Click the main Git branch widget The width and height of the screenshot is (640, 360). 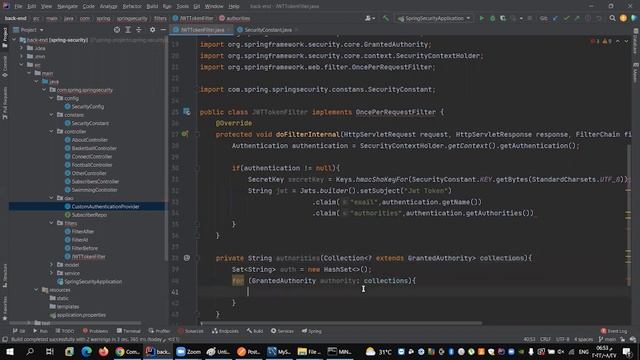point(607,339)
